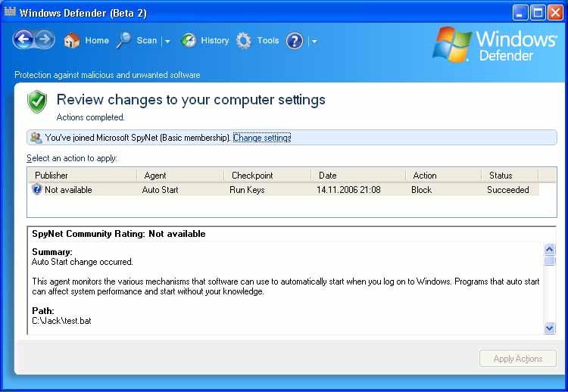Sort by the Date column header

(x=358, y=175)
